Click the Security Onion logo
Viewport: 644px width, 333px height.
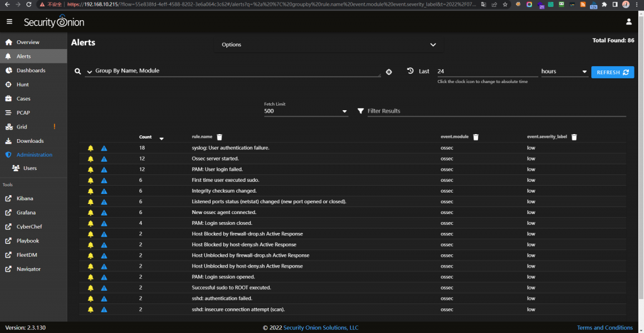pyautogui.click(x=54, y=21)
